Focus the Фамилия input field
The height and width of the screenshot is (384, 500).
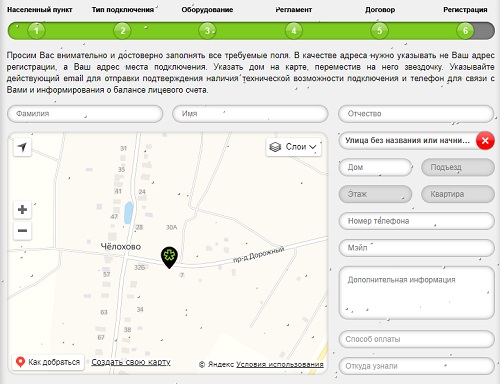[85, 114]
